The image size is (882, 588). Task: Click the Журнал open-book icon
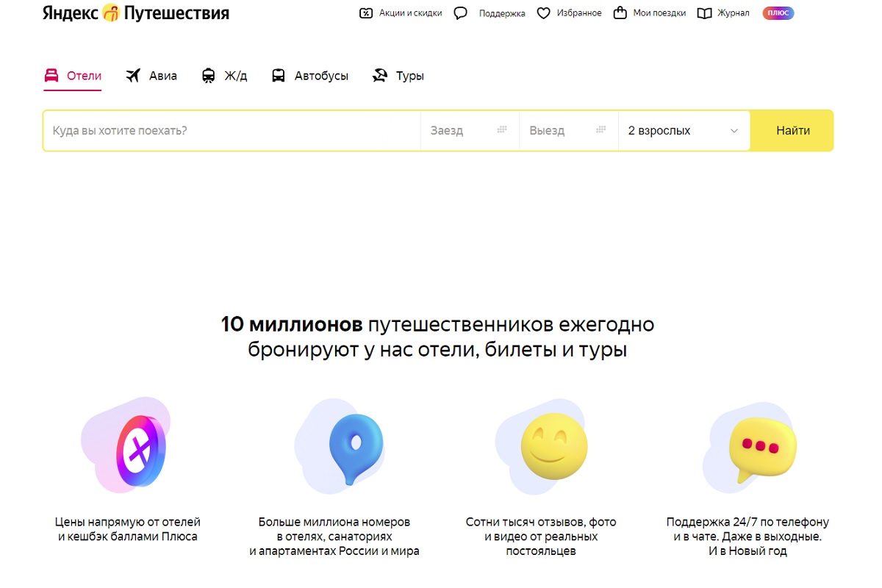tap(704, 13)
